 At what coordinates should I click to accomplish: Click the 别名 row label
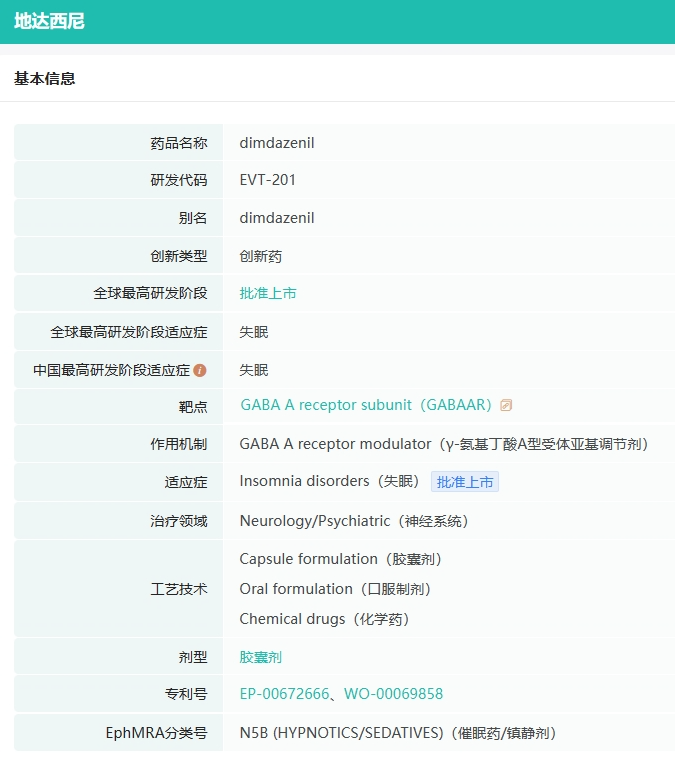coord(193,218)
